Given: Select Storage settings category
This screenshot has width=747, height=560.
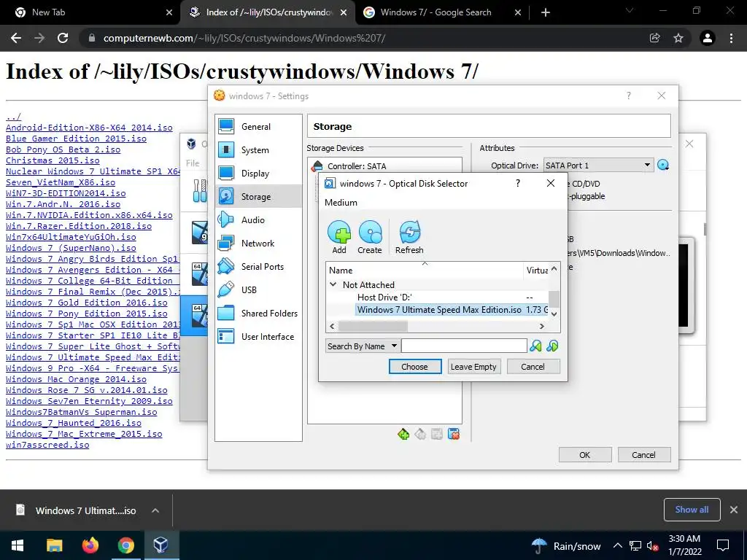Looking at the screenshot, I should 258,197.
